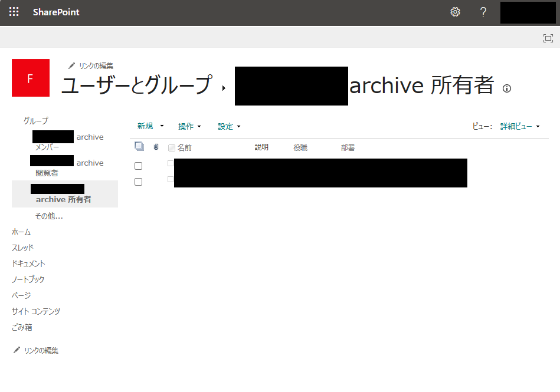The height and width of the screenshot is (392, 560).
Task: Open the 詳細ビュー view selector
Action: click(x=520, y=126)
